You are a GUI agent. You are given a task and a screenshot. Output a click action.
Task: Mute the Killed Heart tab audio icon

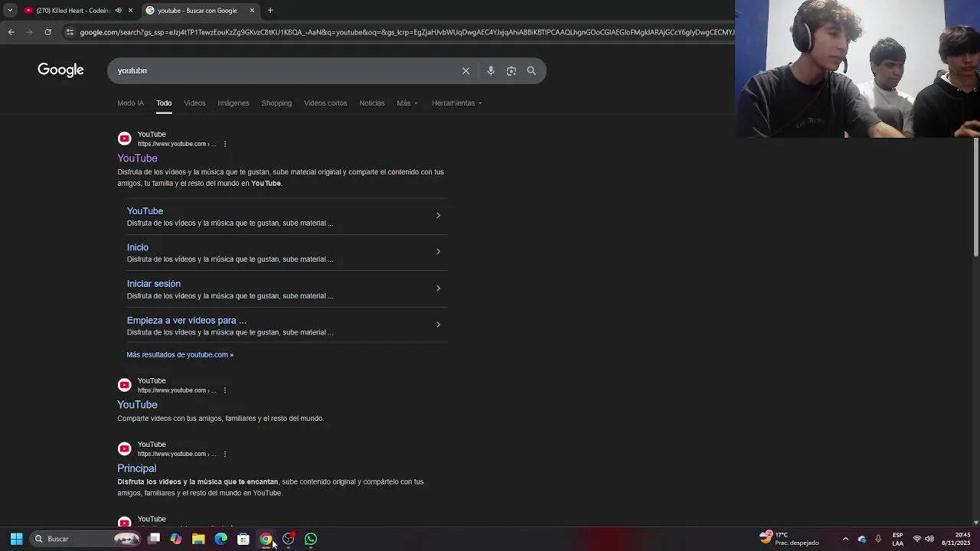118,11
